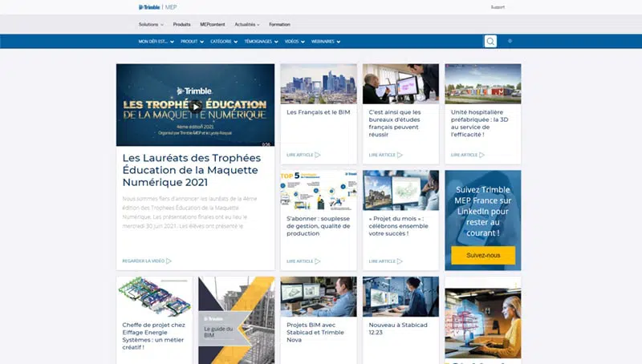Click the globe icon beside search
The image size is (642, 364).
[510, 41]
